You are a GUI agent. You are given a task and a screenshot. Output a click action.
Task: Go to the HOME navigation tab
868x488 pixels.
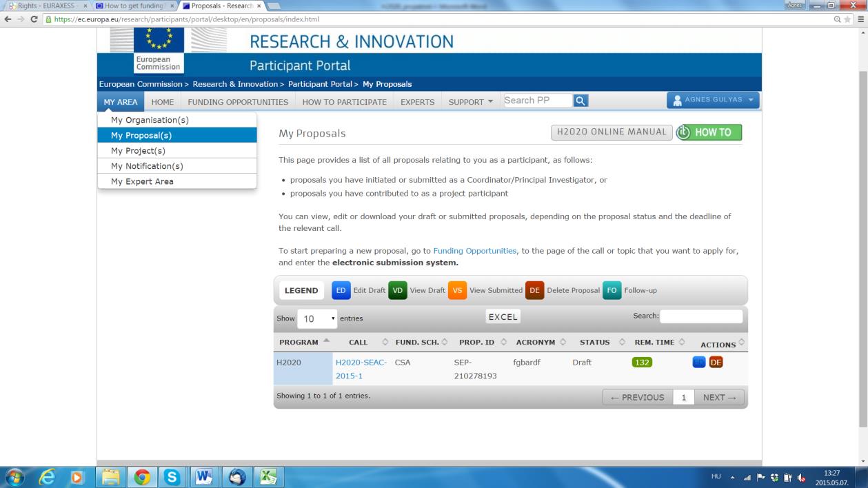[163, 102]
